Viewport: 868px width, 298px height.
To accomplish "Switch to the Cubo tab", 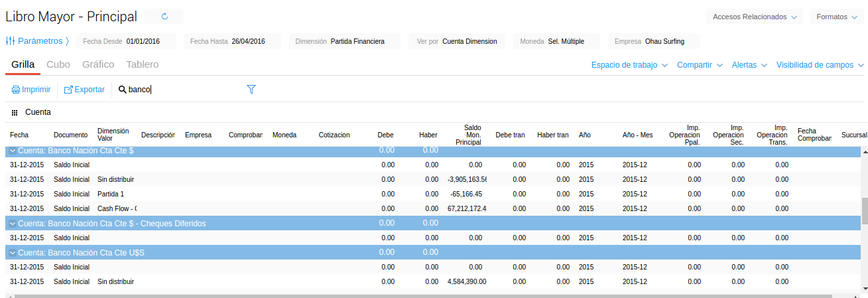I will coord(58,64).
